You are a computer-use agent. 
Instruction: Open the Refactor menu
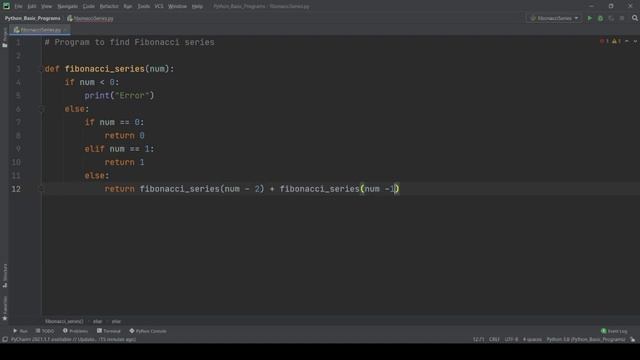[109, 7]
